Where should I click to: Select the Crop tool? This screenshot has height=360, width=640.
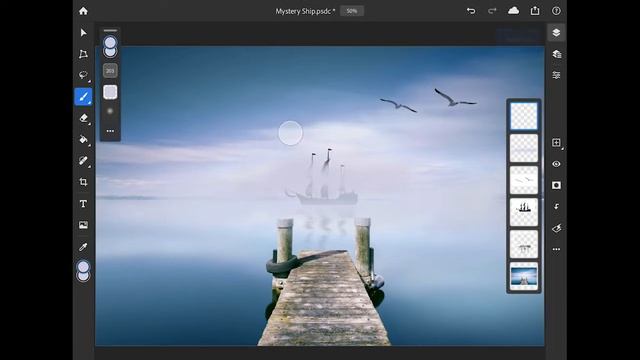(83, 182)
